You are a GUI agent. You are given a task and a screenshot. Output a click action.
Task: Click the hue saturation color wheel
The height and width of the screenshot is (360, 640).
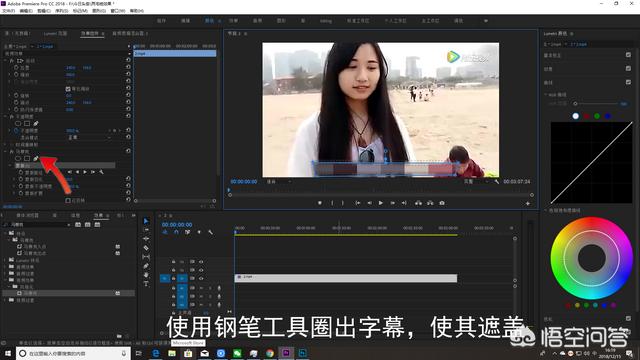click(591, 258)
